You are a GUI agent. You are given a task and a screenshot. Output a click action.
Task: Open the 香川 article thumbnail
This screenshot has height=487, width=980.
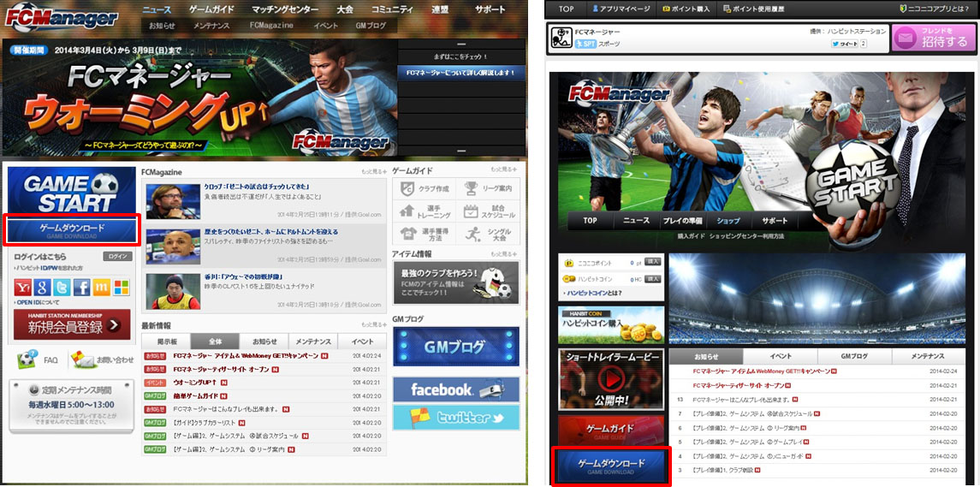(x=173, y=292)
